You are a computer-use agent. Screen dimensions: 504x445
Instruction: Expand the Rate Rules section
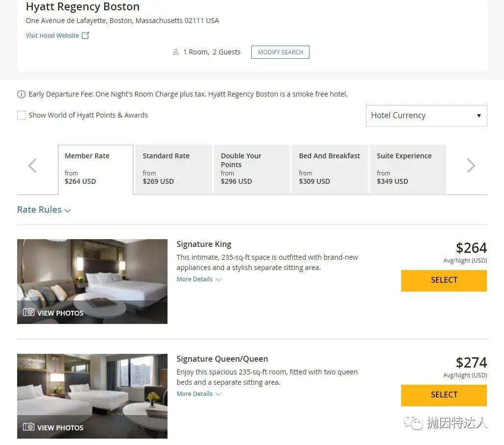pos(44,210)
